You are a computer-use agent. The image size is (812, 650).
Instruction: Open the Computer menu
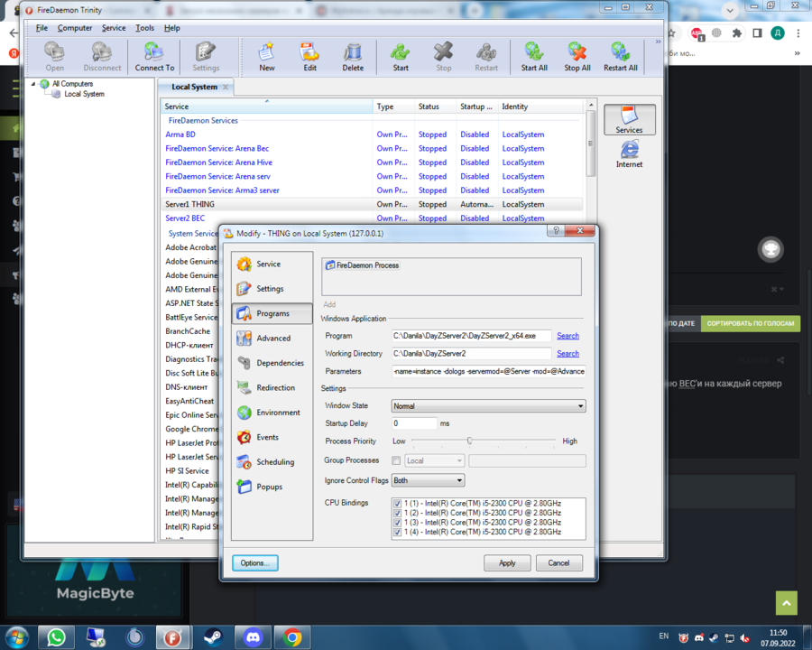click(75, 28)
